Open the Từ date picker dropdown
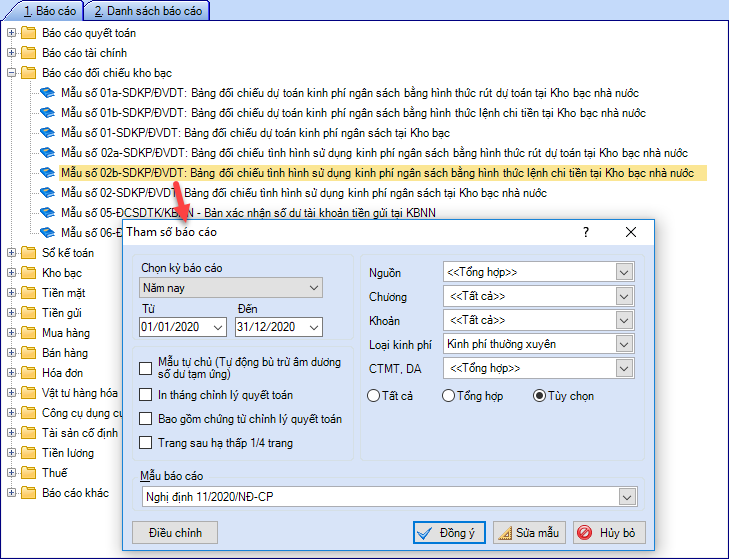This screenshot has width=729, height=559. pyautogui.click(x=218, y=327)
